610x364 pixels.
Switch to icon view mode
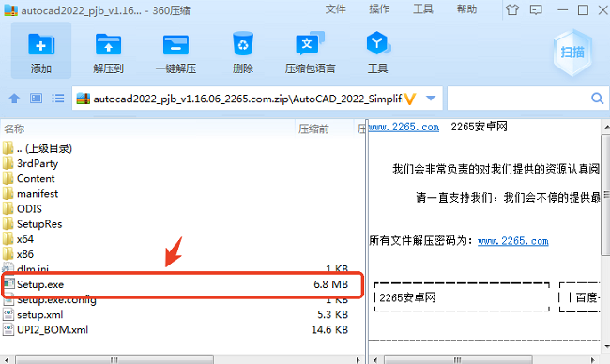(x=37, y=98)
